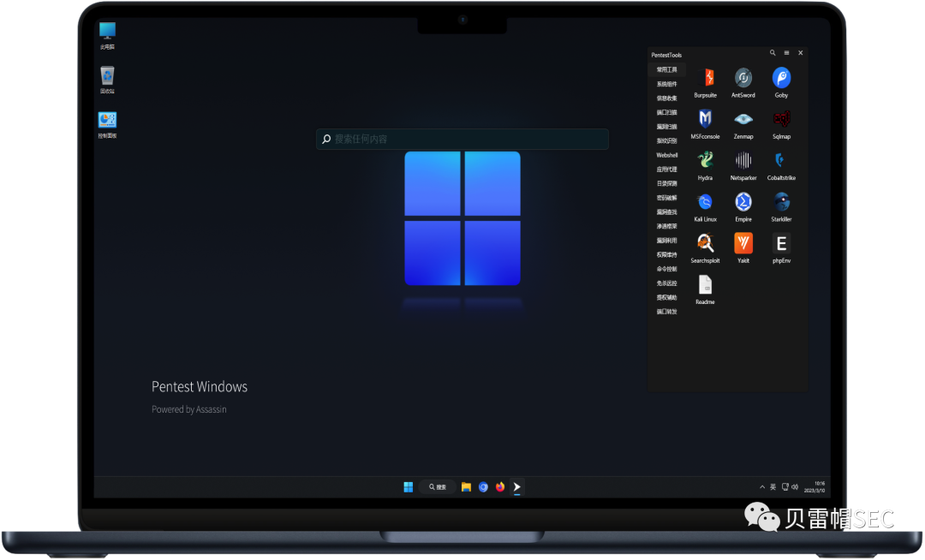The image size is (925, 560).
Task: Open the Windows Start button on taskbar
Action: click(x=409, y=487)
